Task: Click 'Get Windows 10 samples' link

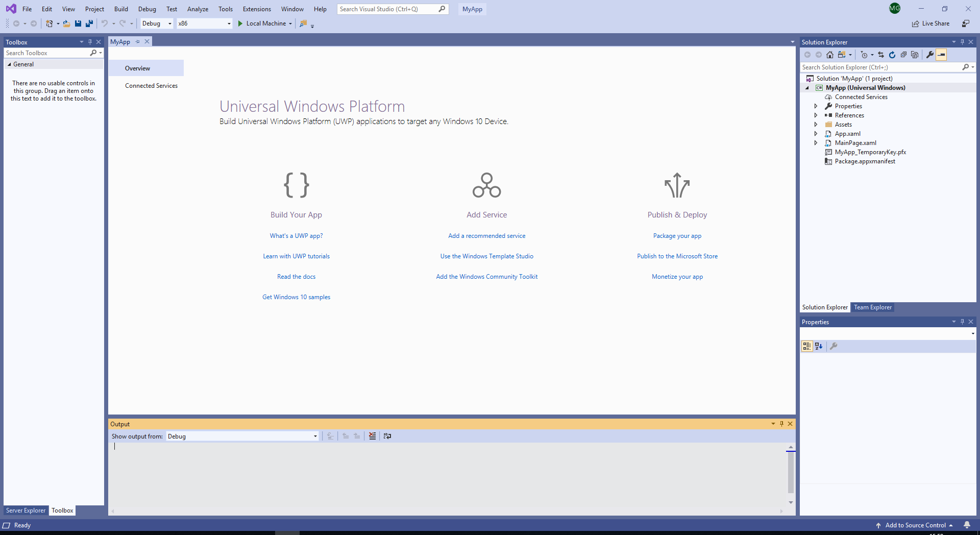Action: pyautogui.click(x=296, y=297)
